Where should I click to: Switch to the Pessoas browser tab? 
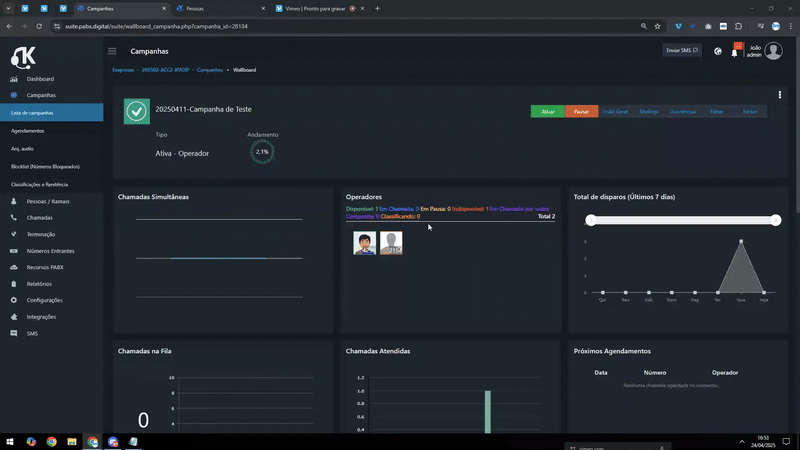click(x=220, y=9)
